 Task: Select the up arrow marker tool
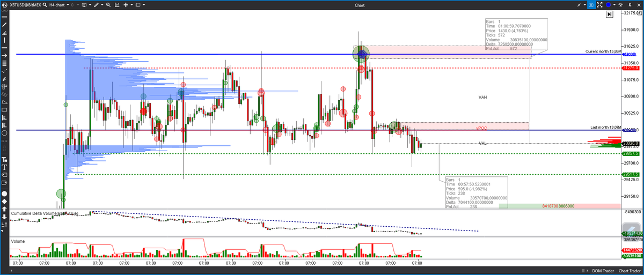[x=4, y=209]
